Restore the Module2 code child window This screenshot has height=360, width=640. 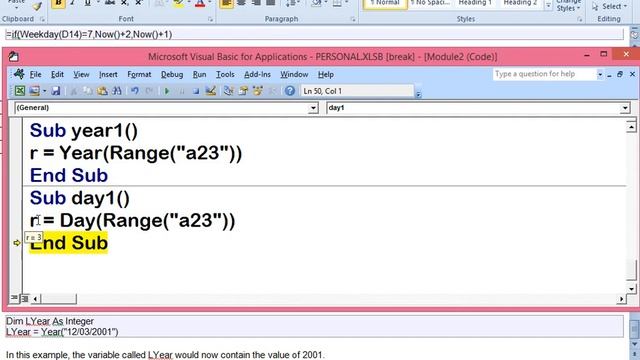coord(620,74)
